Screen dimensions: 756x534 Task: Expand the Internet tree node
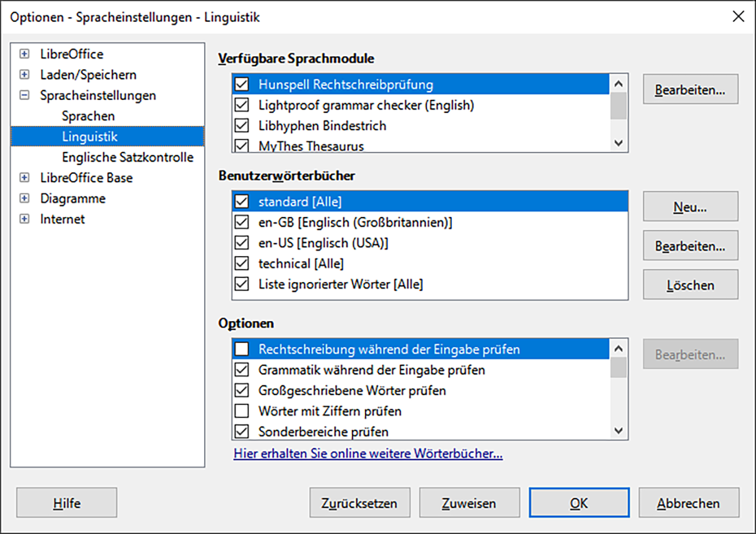(x=24, y=219)
